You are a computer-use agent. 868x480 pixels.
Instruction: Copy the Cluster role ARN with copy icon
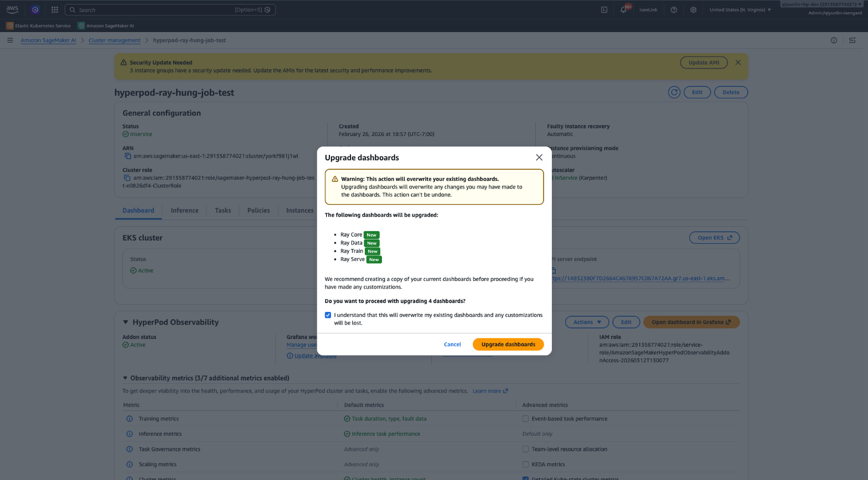click(127, 178)
